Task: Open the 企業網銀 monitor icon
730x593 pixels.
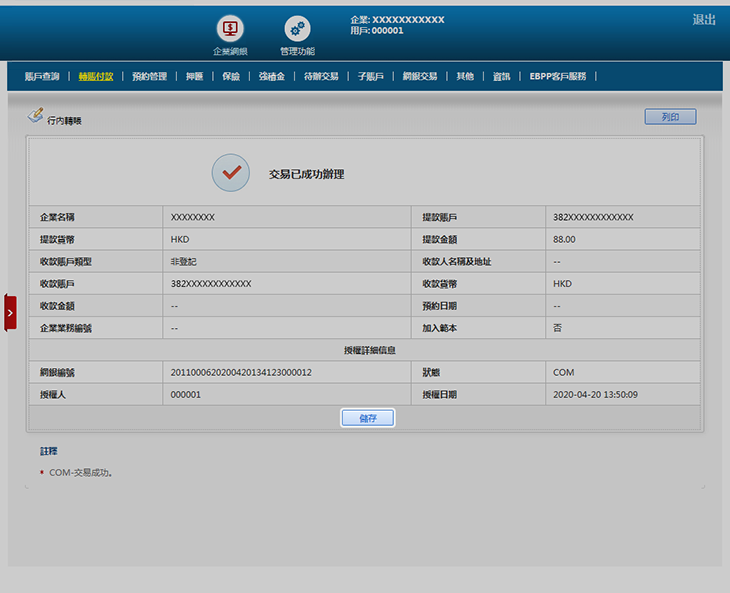Action: click(x=230, y=29)
